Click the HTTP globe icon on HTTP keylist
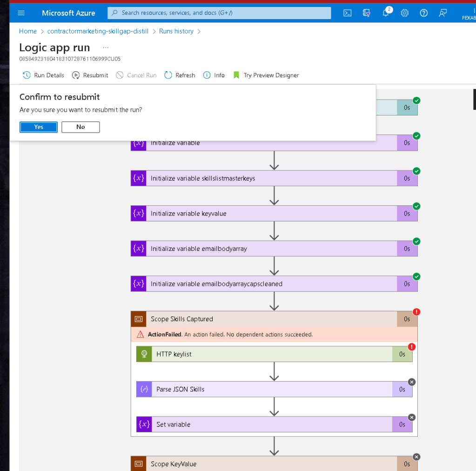The width and height of the screenshot is (476, 471). tap(144, 354)
